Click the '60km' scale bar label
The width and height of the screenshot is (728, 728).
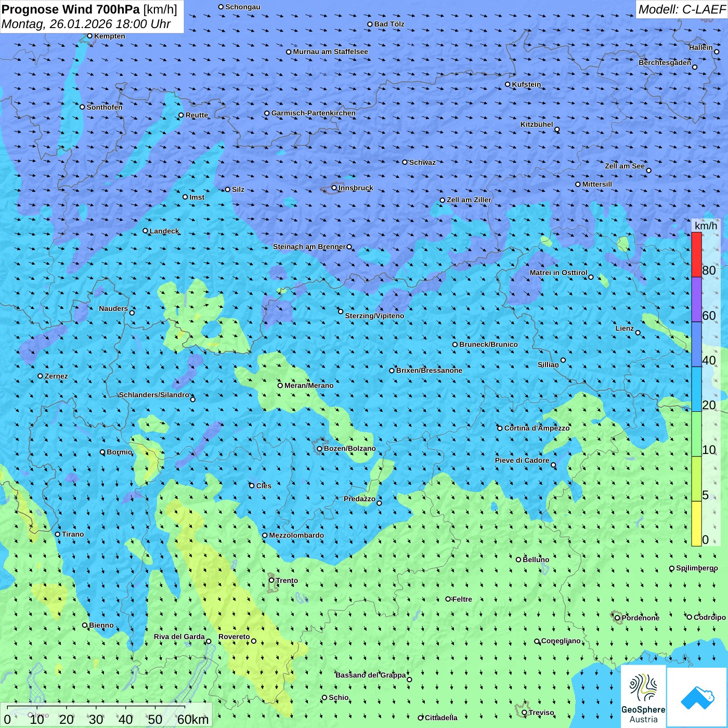tap(193, 719)
